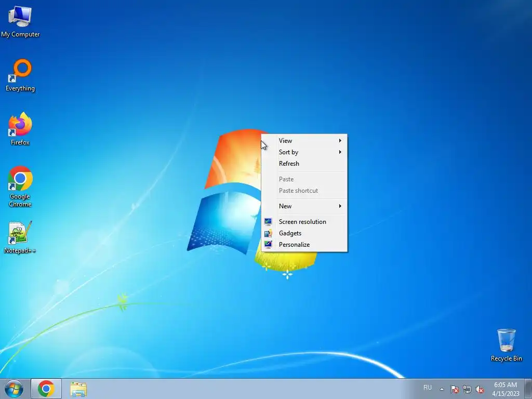532x399 pixels.
Task: Select the Google Chrome desktop shortcut
Action: [20, 187]
